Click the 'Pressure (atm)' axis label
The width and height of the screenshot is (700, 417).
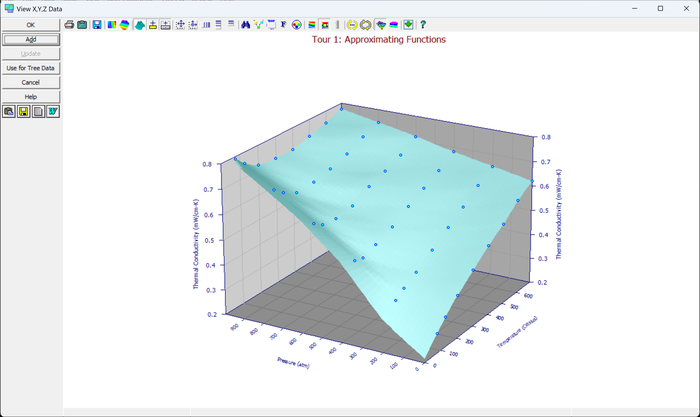[x=293, y=363]
